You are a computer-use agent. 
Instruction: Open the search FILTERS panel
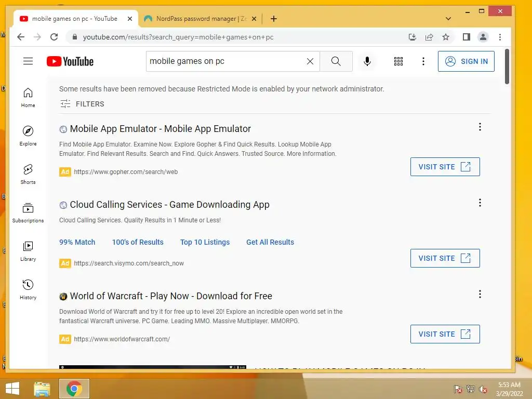tap(82, 104)
